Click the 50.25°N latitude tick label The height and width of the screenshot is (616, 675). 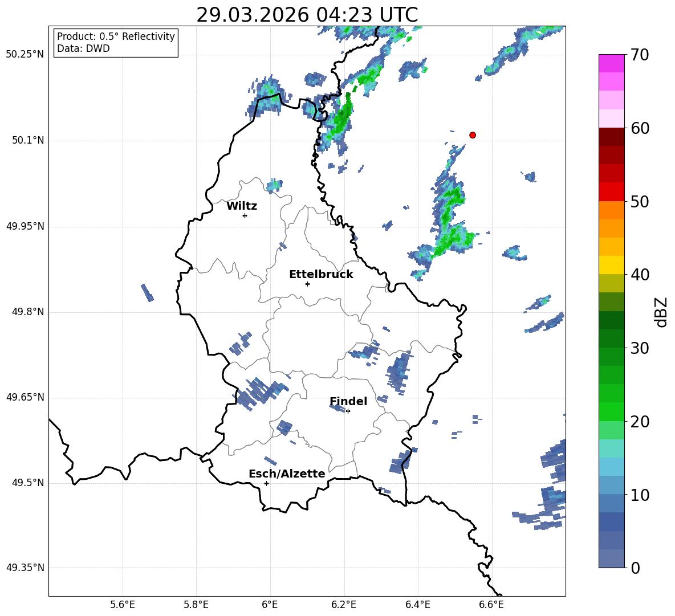[x=25, y=55]
